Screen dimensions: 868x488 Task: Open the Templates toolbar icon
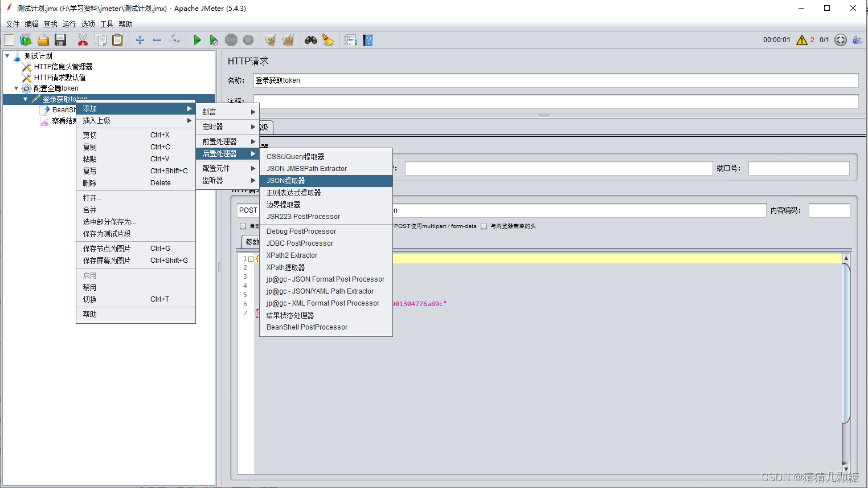26,40
